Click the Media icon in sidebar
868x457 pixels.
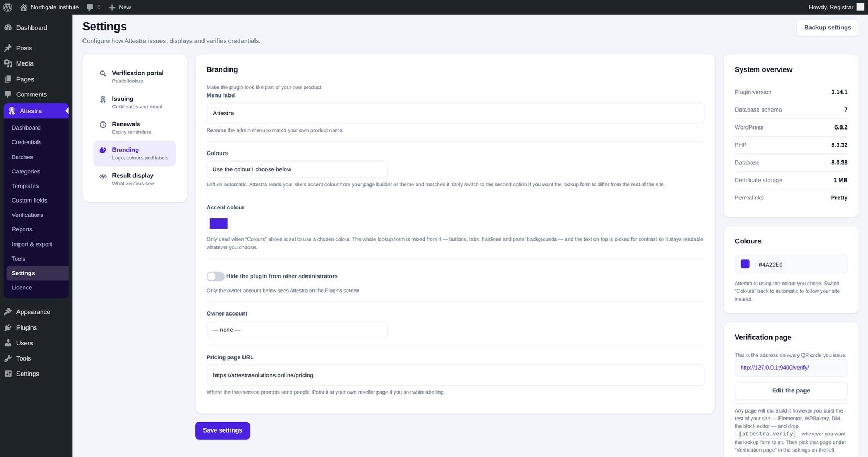click(x=8, y=63)
